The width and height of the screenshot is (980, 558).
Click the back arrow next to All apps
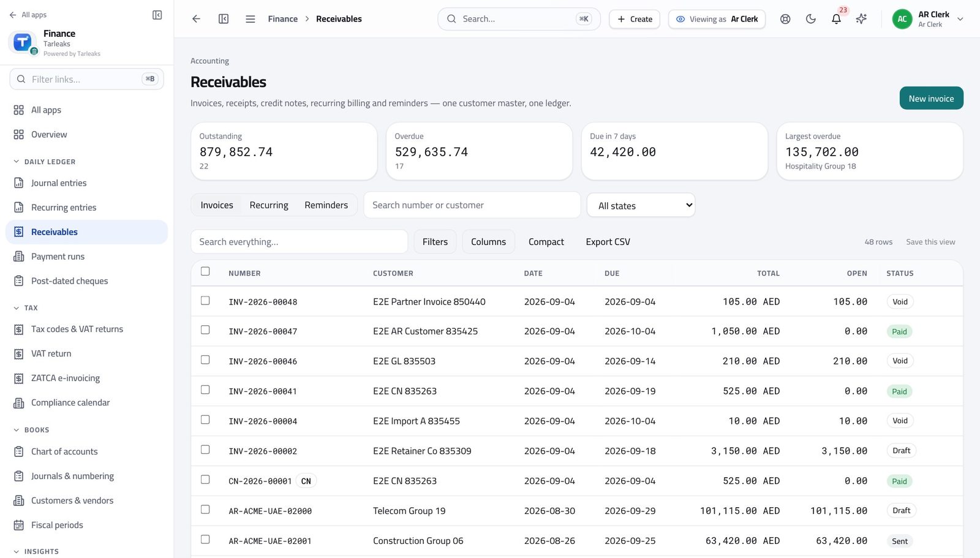click(x=13, y=15)
